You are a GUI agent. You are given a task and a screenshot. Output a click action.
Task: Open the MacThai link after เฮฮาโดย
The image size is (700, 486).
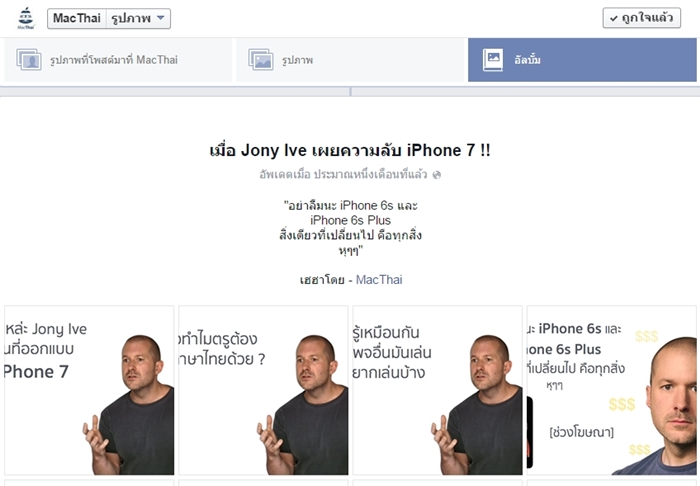pos(379,280)
